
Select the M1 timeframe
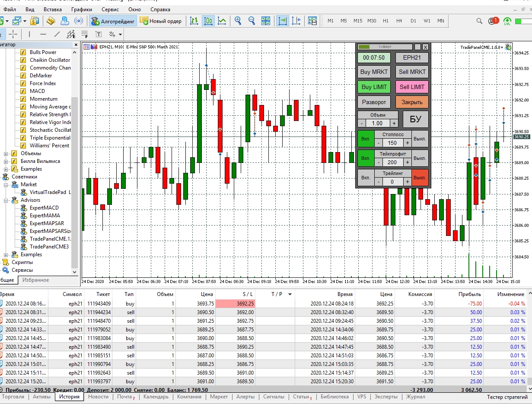point(331,21)
